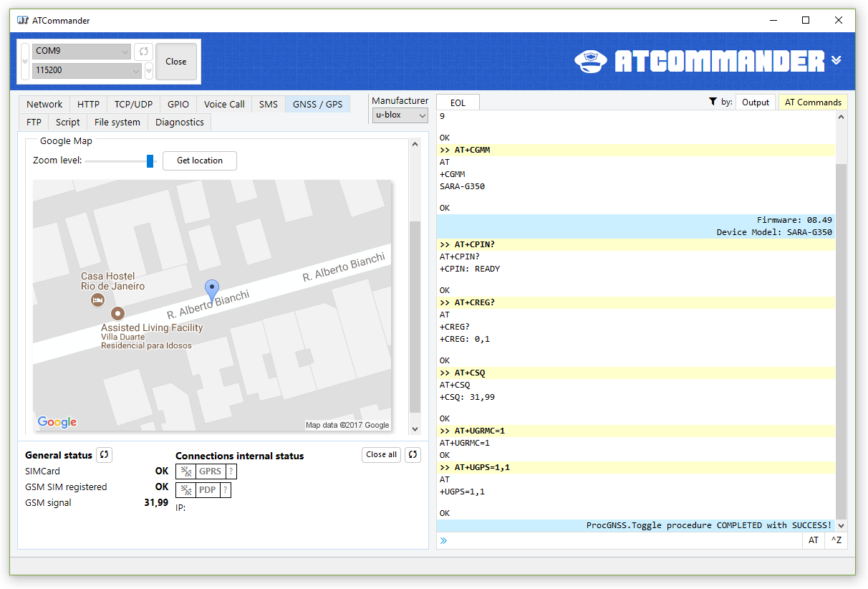Open the GPRS question mark help
The width and height of the screenshot is (868, 589).
231,471
